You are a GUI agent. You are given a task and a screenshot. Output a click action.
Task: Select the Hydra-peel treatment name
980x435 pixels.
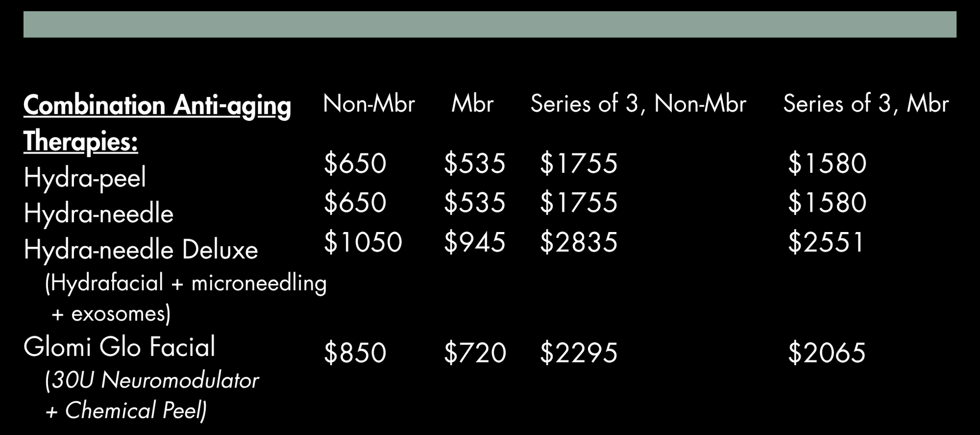click(x=85, y=177)
